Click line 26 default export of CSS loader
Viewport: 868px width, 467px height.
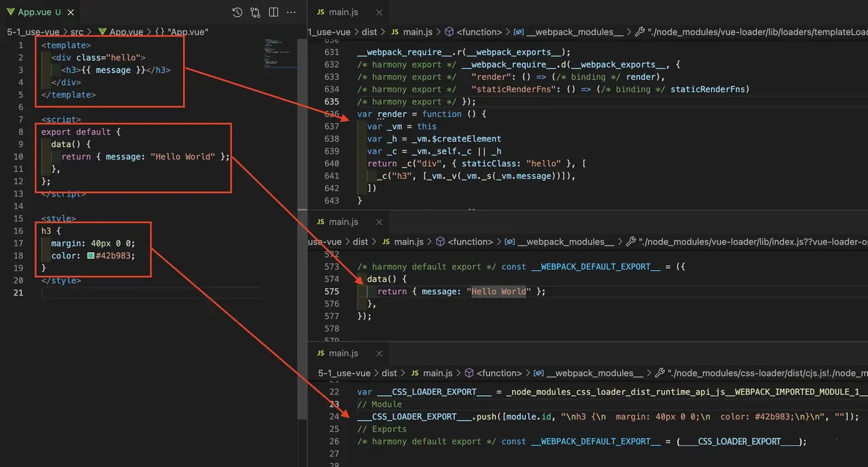pos(582,441)
